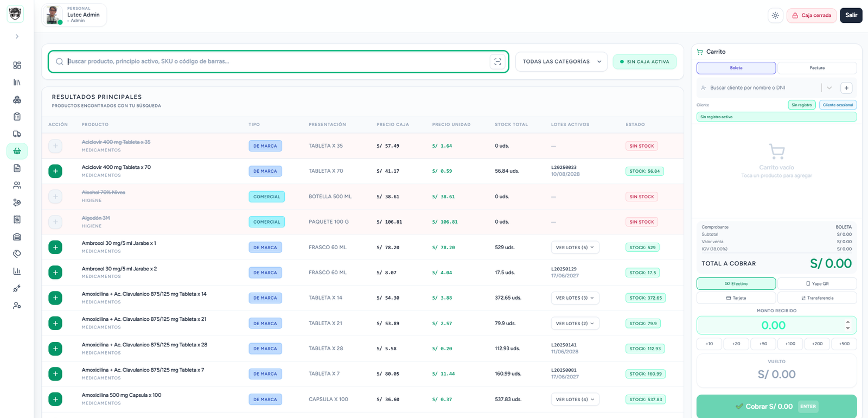Screen dimensions: 868x418
Task: Open the stacked boxes inventory icon
Action: (17, 100)
